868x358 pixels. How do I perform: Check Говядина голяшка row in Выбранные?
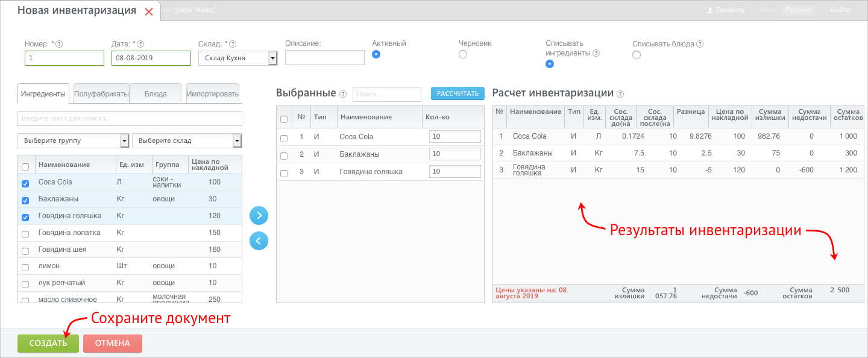tap(284, 174)
